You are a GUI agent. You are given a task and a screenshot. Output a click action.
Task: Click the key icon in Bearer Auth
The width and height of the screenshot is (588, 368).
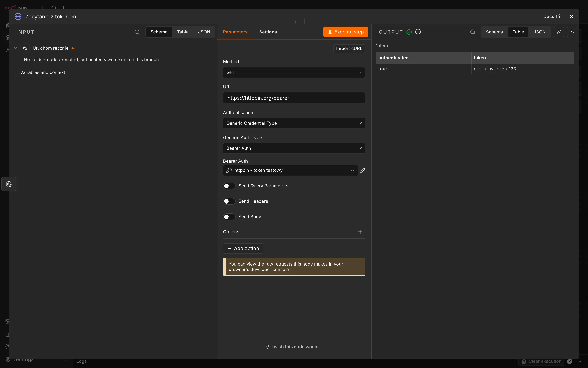229,170
